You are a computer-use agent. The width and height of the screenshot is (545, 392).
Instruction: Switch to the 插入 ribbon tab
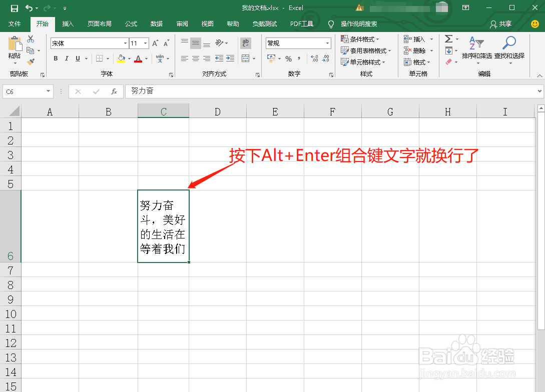coord(68,23)
